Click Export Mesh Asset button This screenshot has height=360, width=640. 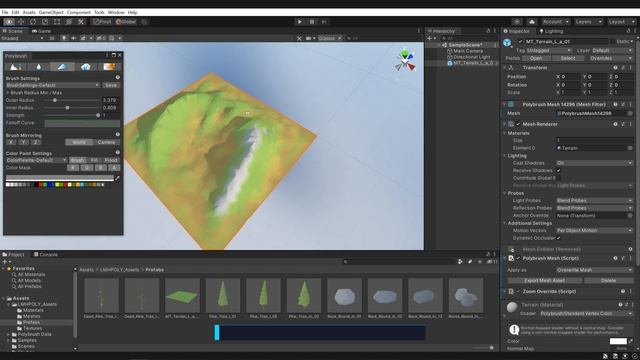pyautogui.click(x=544, y=280)
